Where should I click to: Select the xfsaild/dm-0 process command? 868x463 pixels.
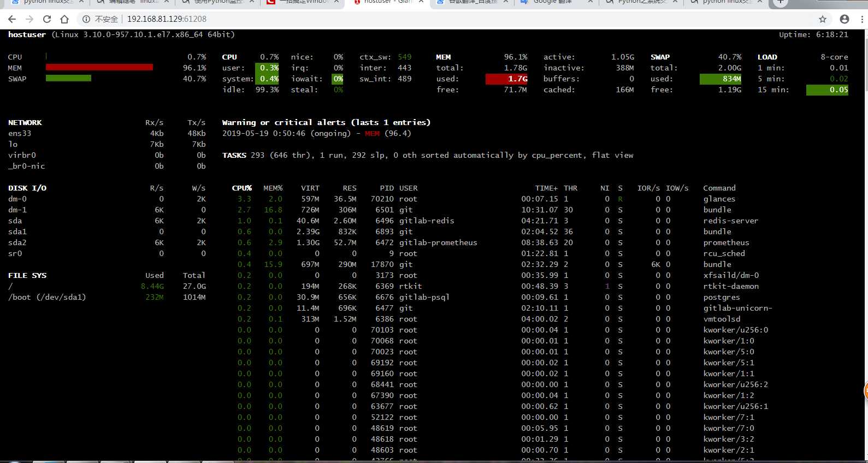731,275
